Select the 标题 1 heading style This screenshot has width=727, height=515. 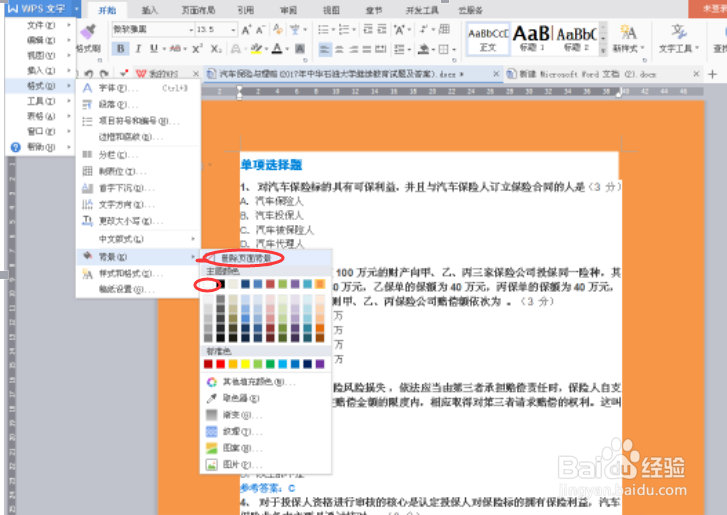[532, 38]
